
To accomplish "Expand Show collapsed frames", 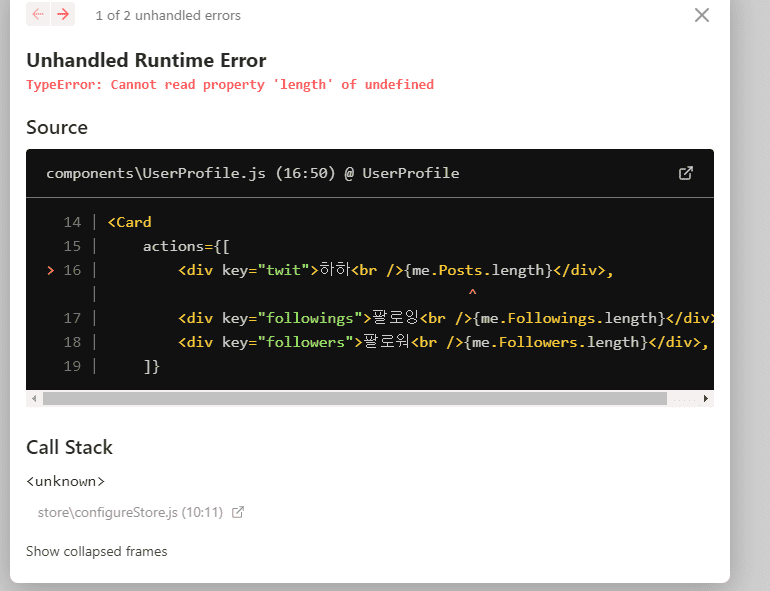I will (96, 551).
